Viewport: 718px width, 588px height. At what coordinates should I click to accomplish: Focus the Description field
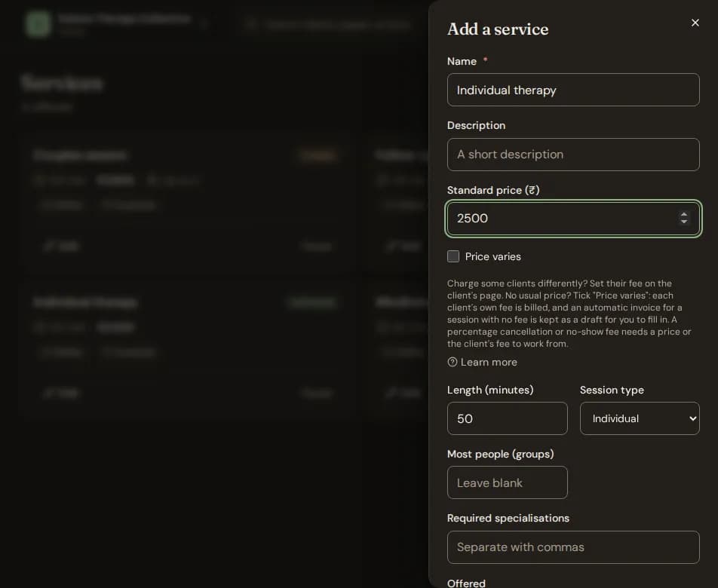coord(573,155)
